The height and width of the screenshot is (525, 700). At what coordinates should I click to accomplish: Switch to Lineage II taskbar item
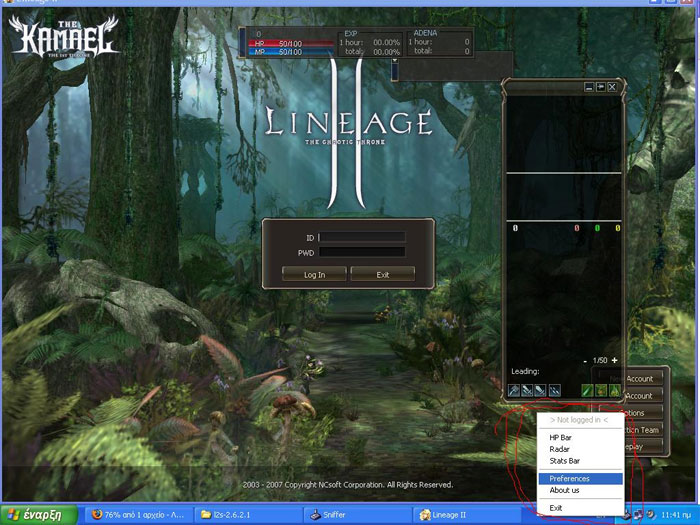[x=467, y=515]
